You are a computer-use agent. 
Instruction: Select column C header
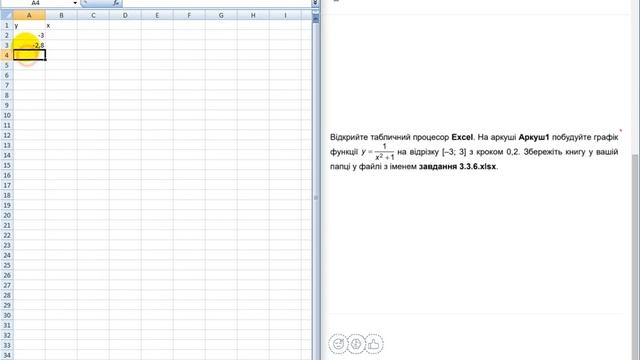coord(93,16)
